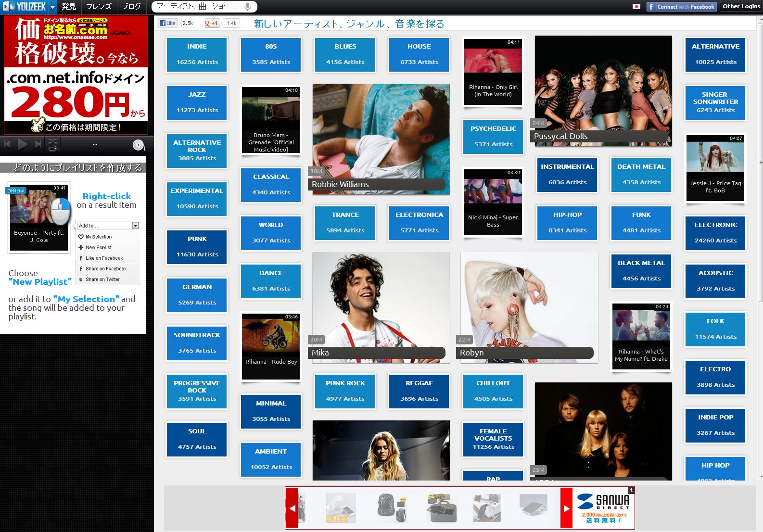
Task: Select the EXPERIMENTAL genre tile
Action: pos(197,199)
